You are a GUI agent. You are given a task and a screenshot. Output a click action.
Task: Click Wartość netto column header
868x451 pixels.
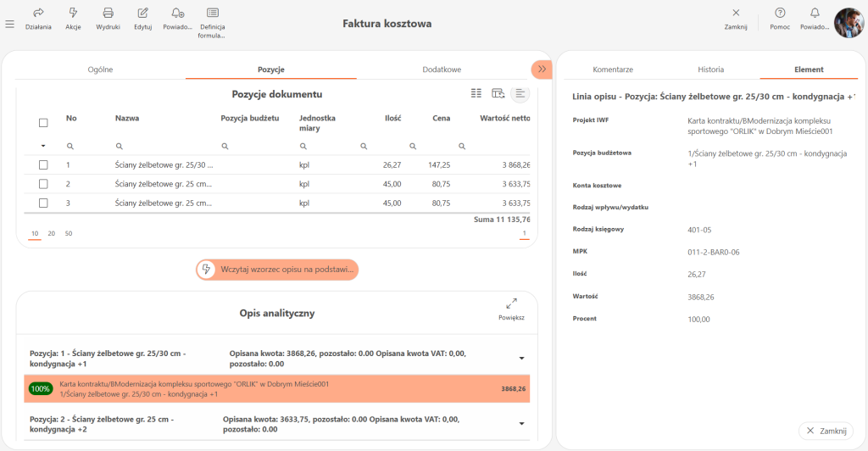tap(505, 118)
